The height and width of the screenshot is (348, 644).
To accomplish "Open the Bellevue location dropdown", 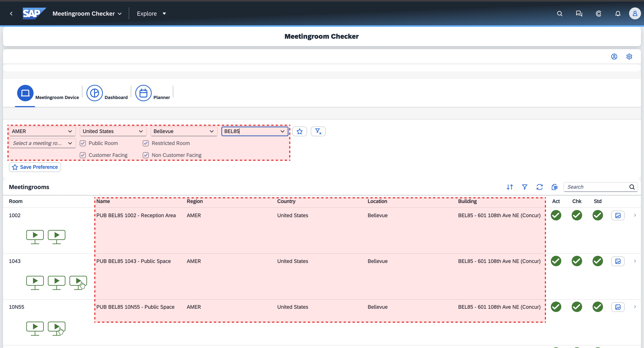I will coord(211,131).
